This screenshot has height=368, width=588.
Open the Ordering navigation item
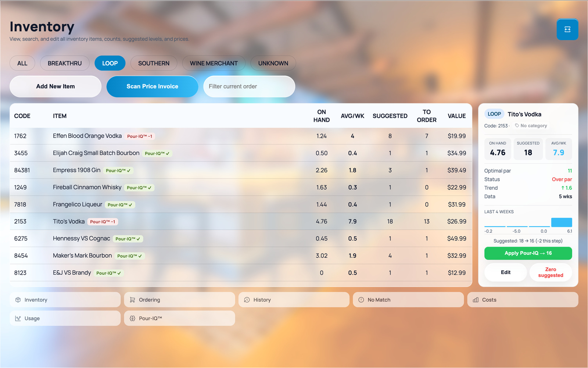pos(180,300)
